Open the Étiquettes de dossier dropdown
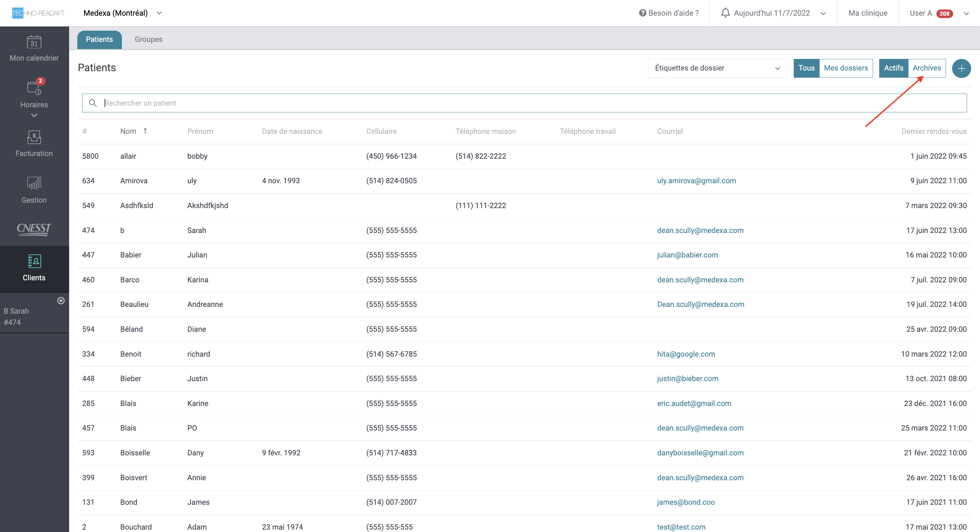The height and width of the screenshot is (532, 980). click(x=717, y=68)
